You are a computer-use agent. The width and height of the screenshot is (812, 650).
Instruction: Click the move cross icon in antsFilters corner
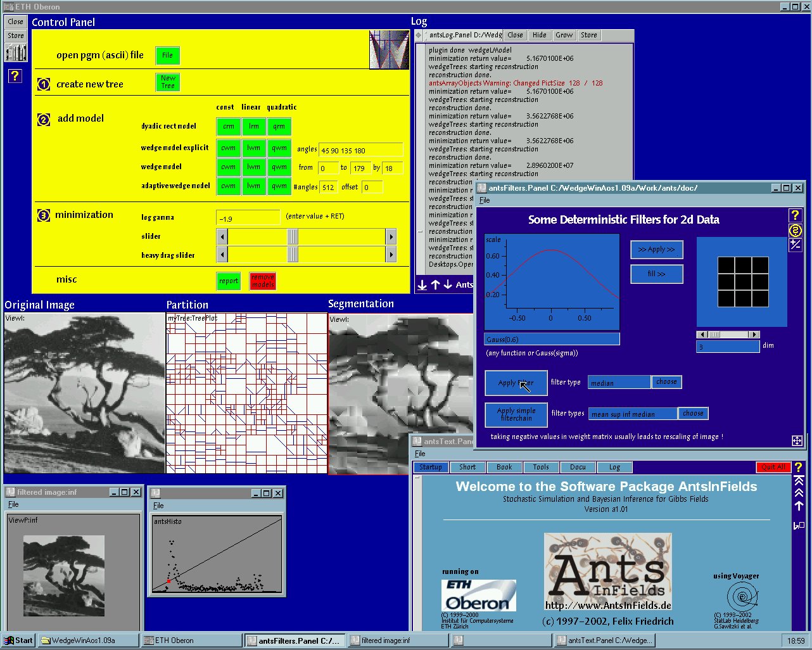(x=797, y=440)
